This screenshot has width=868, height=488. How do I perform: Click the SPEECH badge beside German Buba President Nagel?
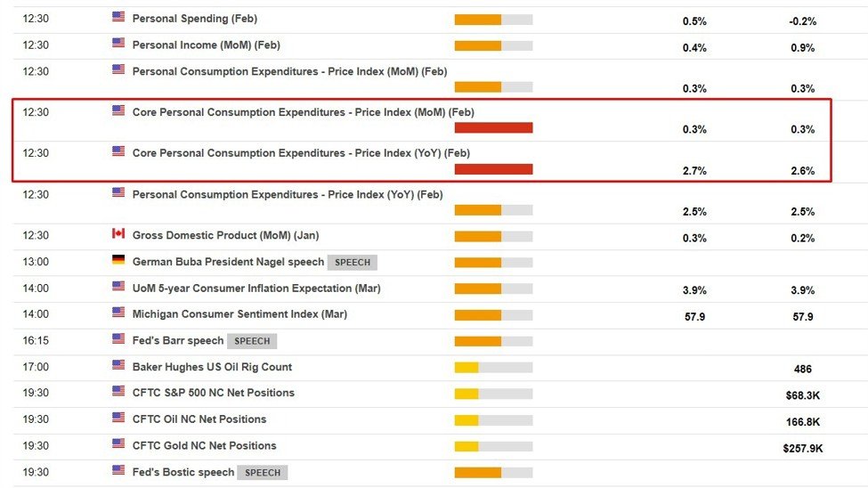pos(353,263)
